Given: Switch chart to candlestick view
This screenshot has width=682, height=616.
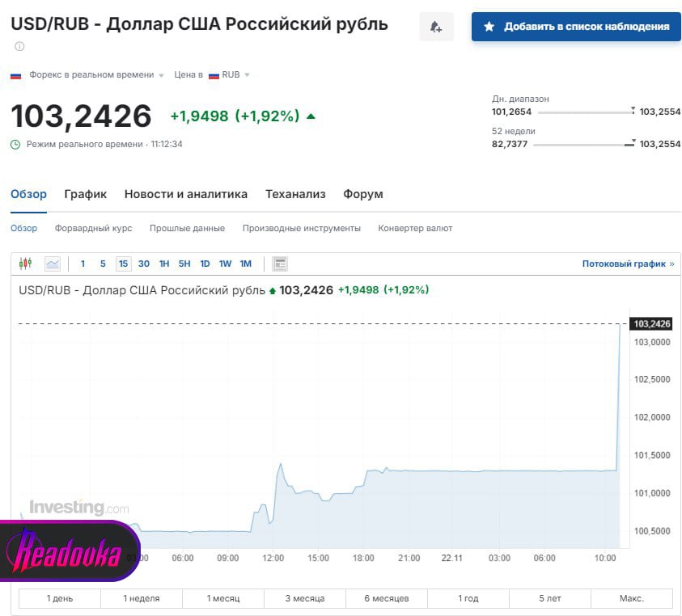Looking at the screenshot, I should pos(25,264).
